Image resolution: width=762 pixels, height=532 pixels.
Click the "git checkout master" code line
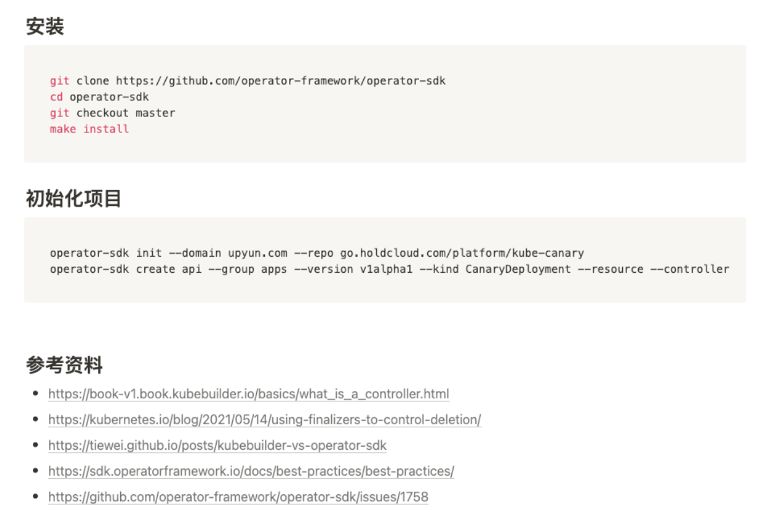112,113
